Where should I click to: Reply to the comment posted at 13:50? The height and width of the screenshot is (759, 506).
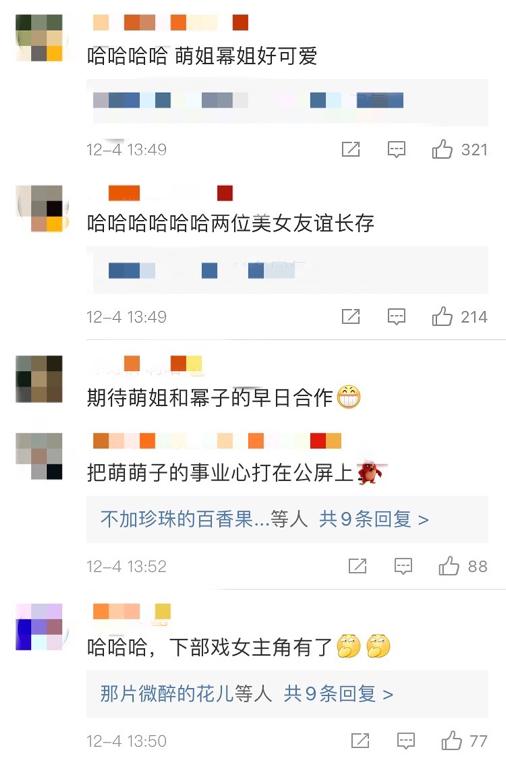[406, 741]
